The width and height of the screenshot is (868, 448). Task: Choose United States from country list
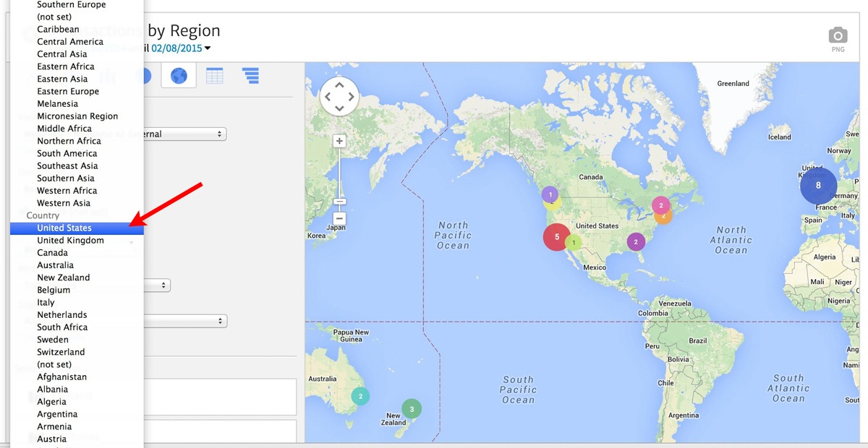coord(64,228)
